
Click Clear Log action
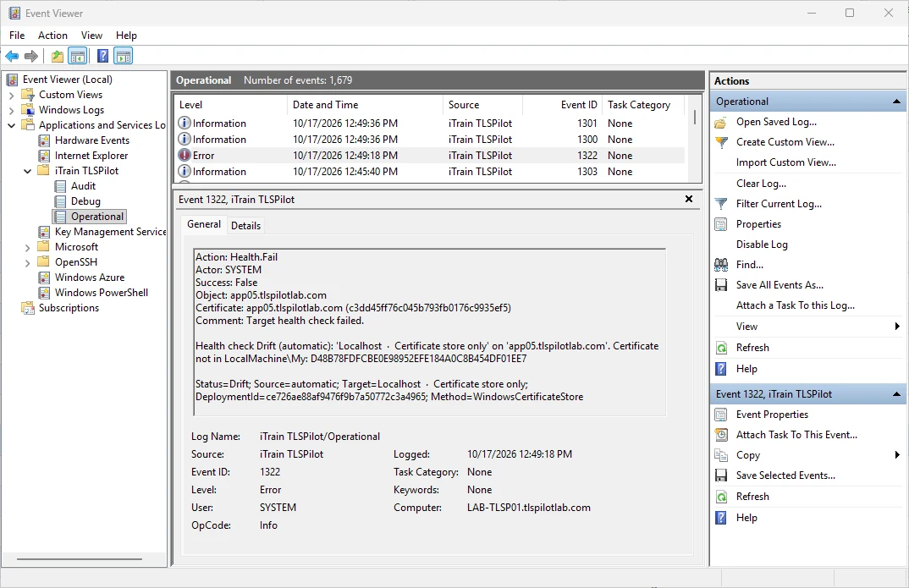[x=761, y=184]
